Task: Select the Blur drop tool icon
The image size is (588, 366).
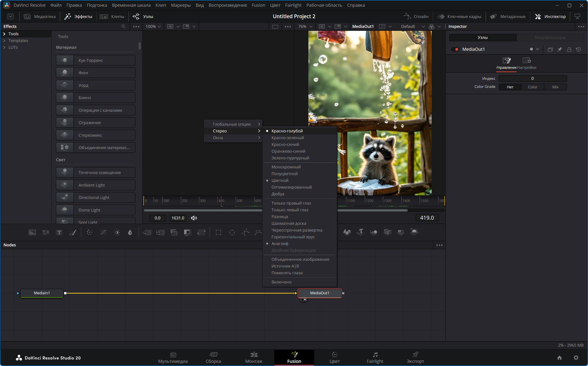Action: [x=130, y=232]
